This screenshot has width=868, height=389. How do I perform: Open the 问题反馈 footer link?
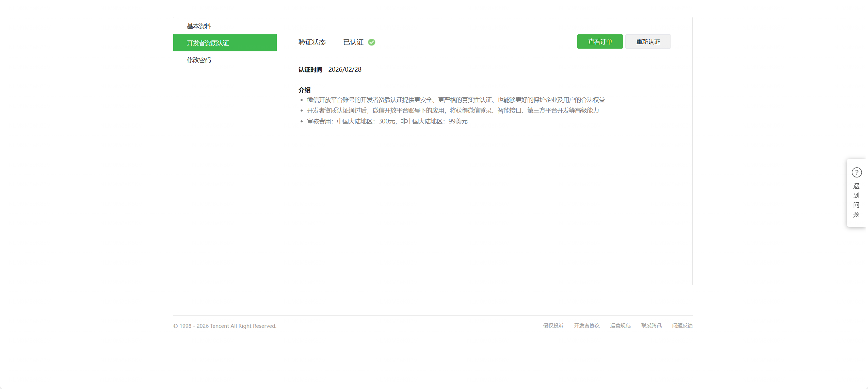click(x=682, y=326)
